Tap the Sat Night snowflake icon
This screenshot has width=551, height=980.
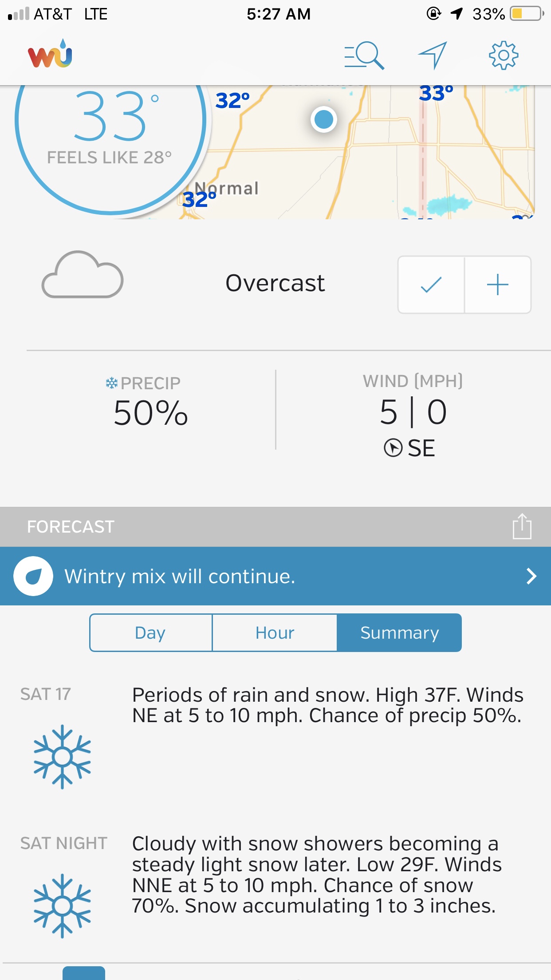click(62, 906)
